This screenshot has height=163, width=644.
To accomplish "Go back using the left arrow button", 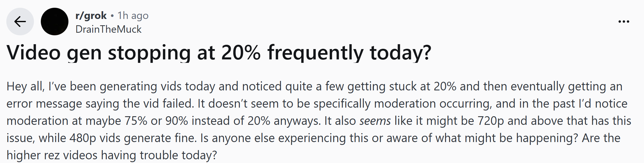I will [x=20, y=22].
